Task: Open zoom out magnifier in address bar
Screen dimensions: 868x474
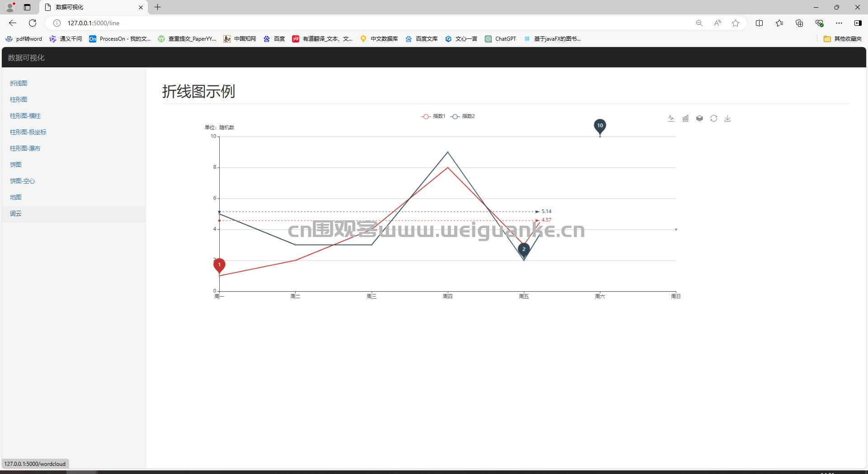Action: point(699,23)
